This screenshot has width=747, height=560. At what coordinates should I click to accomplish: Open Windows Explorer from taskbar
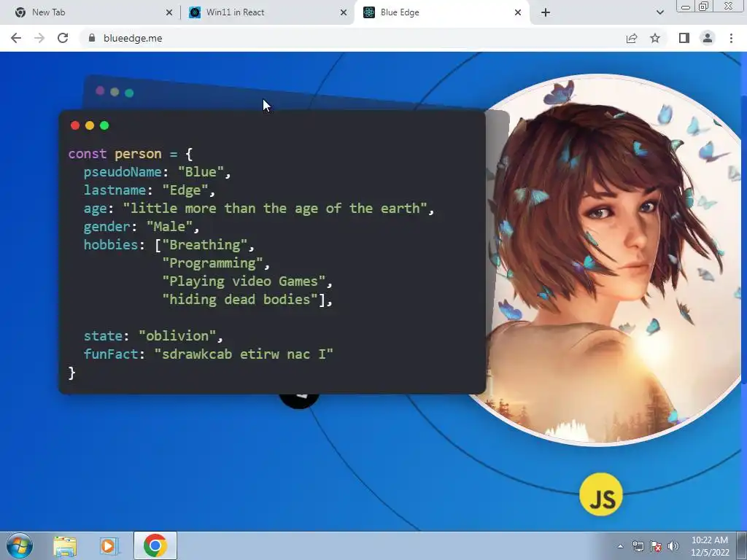click(65, 545)
